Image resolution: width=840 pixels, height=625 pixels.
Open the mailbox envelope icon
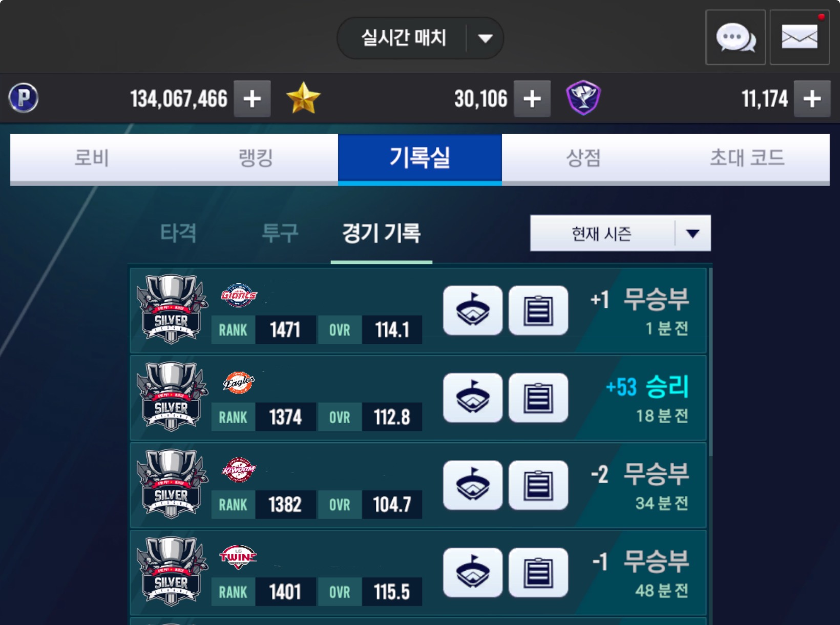point(800,37)
